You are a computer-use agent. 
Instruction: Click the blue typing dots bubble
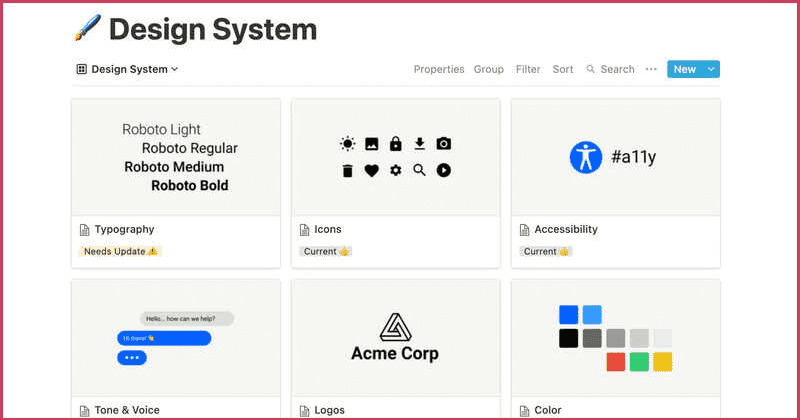click(132, 357)
